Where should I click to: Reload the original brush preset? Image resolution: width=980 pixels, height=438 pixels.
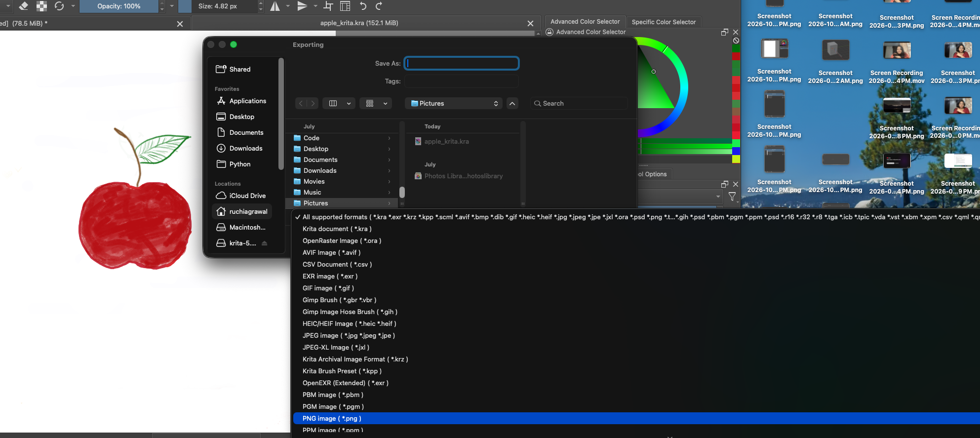pyautogui.click(x=59, y=6)
